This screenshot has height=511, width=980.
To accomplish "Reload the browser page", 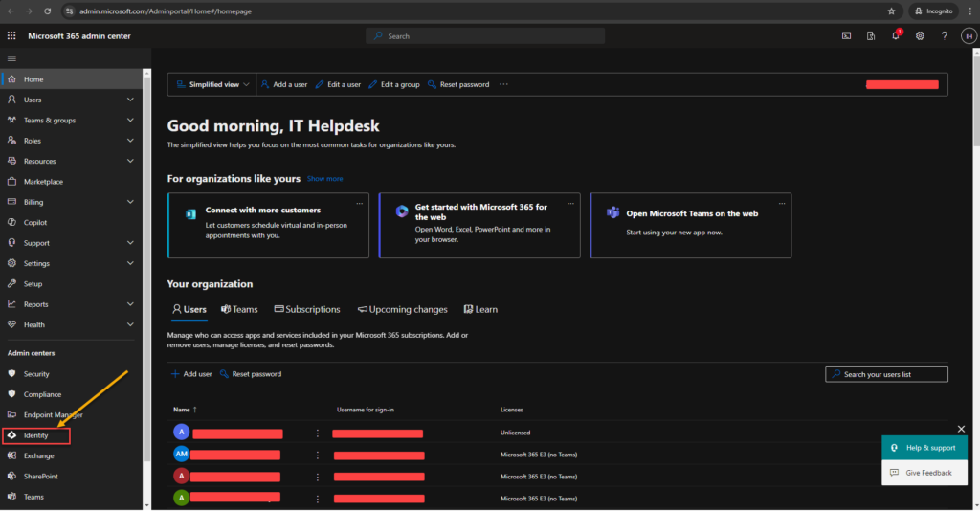I will coord(48,11).
